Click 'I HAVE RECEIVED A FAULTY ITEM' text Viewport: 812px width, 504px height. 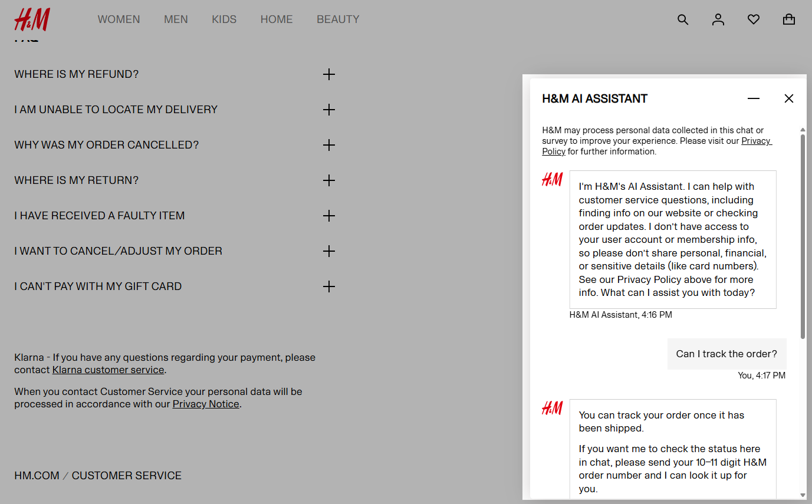click(100, 216)
